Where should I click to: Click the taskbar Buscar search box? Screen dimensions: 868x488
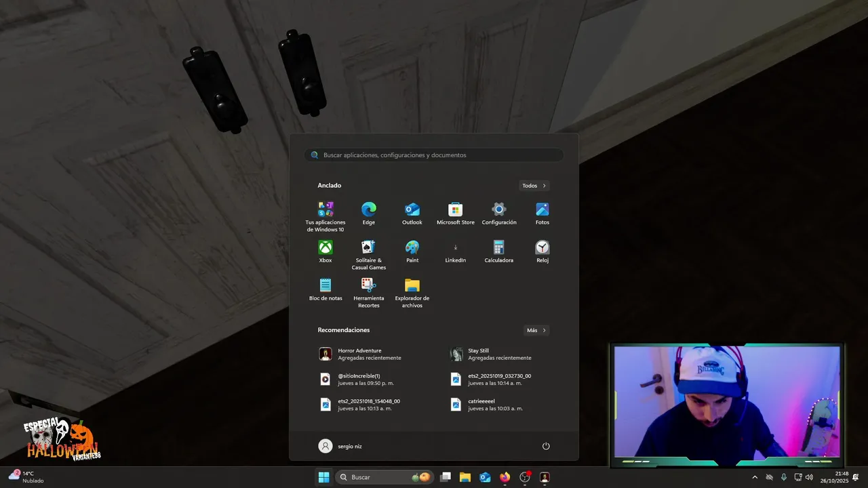384,477
